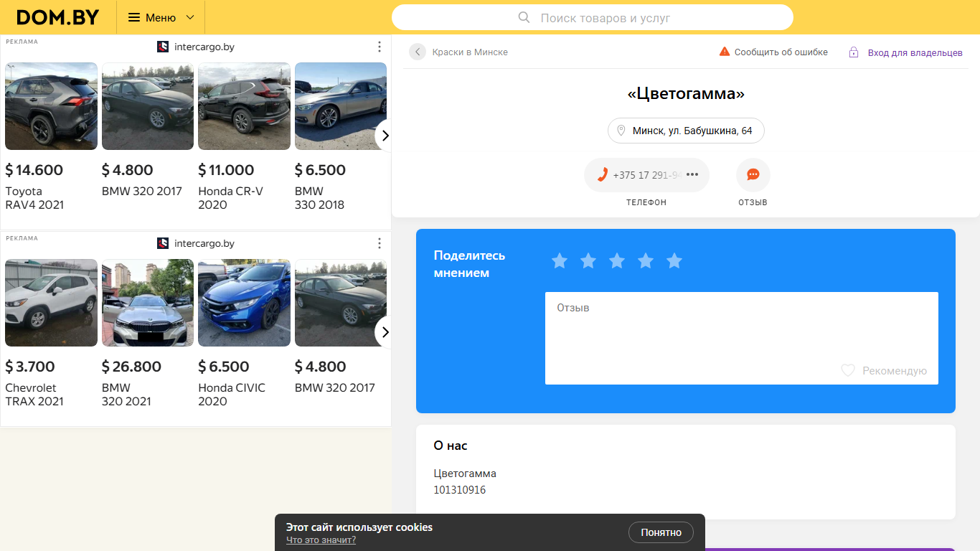Expand the Меню dropdown chevron
Screen dimensions: 980x551
click(x=190, y=17)
